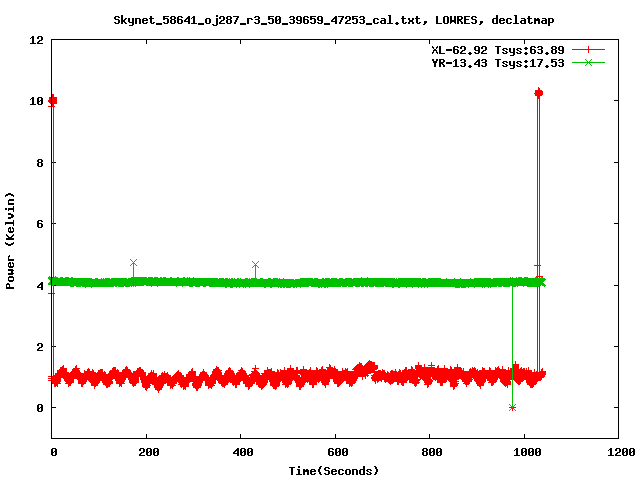Image resolution: width=640 pixels, height=480 pixels.
Task: Click the green legend line sample
Action: pyautogui.click(x=588, y=62)
